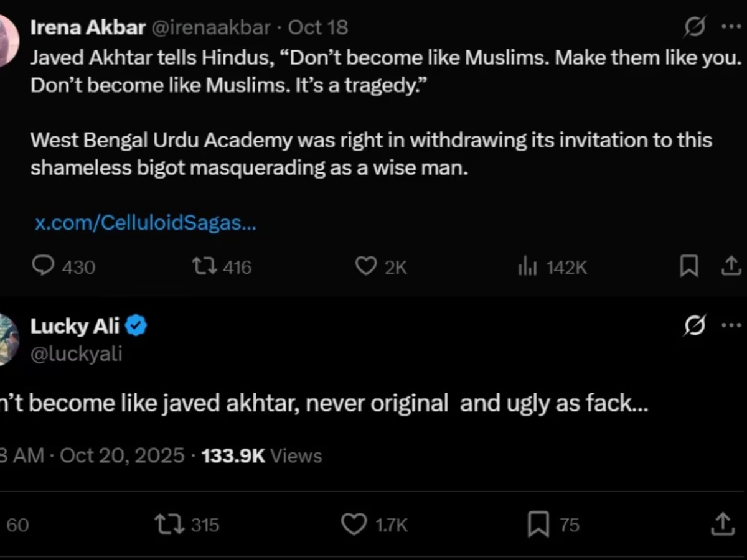Open the x.com/CelluloidSagas link
747x560 pixels.
(145, 223)
